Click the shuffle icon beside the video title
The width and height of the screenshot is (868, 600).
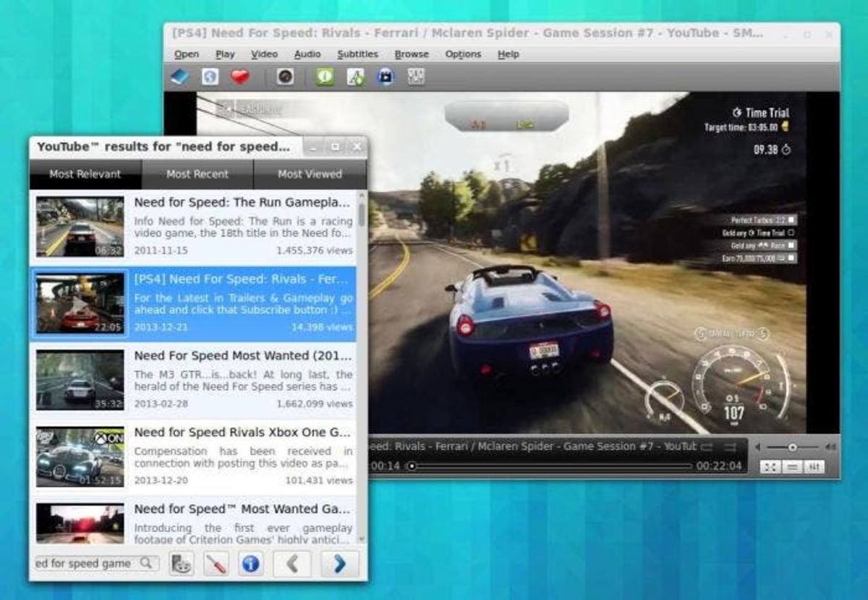point(730,447)
